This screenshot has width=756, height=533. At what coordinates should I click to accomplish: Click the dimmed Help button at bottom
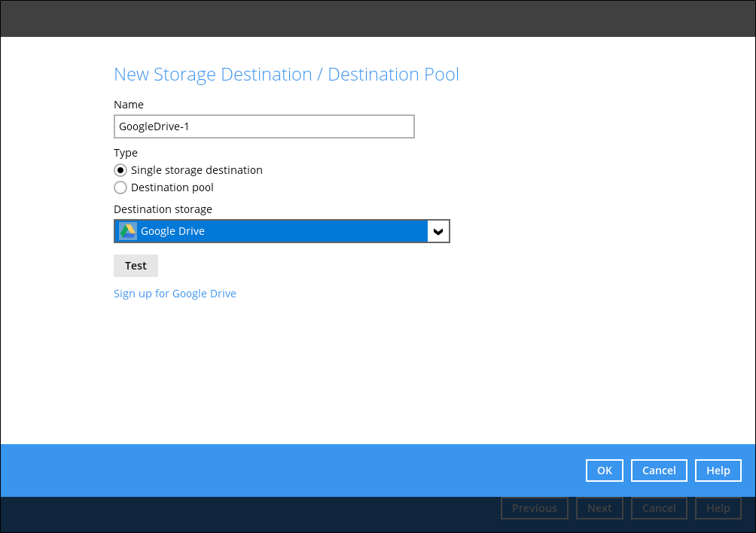pos(718,508)
